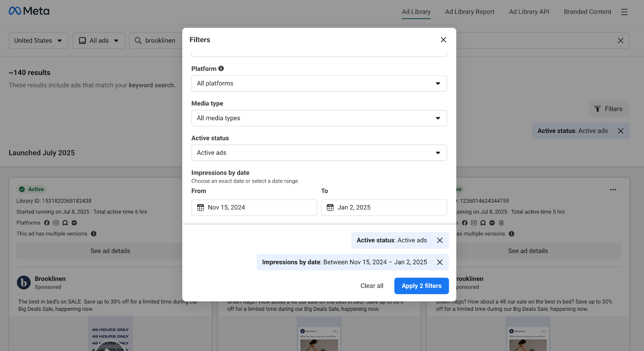Open the Branded Content page
This screenshot has height=351, width=644.
[x=587, y=12]
